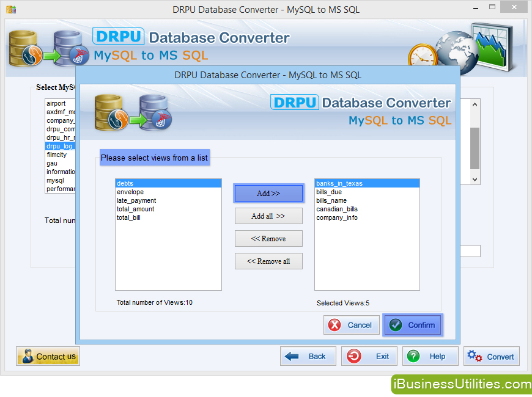Viewport: 532px width, 397px height.
Task: Select the drpu_log database in main window
Action: [x=61, y=146]
